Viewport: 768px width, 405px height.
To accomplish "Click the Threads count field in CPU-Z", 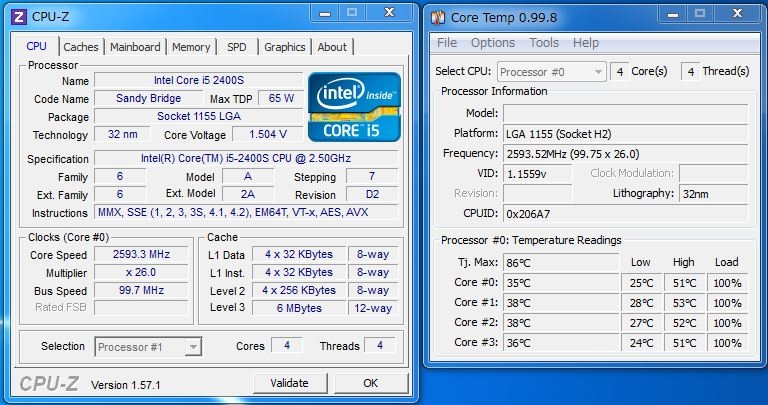I will coord(380,346).
